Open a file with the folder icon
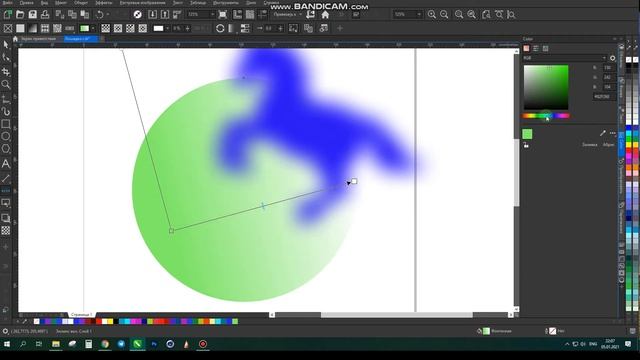 coord(20,15)
